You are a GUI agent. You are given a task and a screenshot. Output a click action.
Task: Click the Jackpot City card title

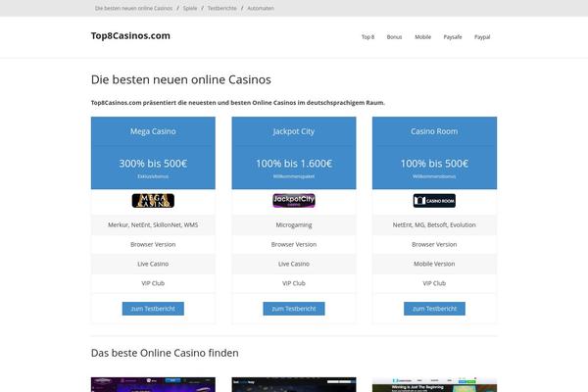[294, 131]
